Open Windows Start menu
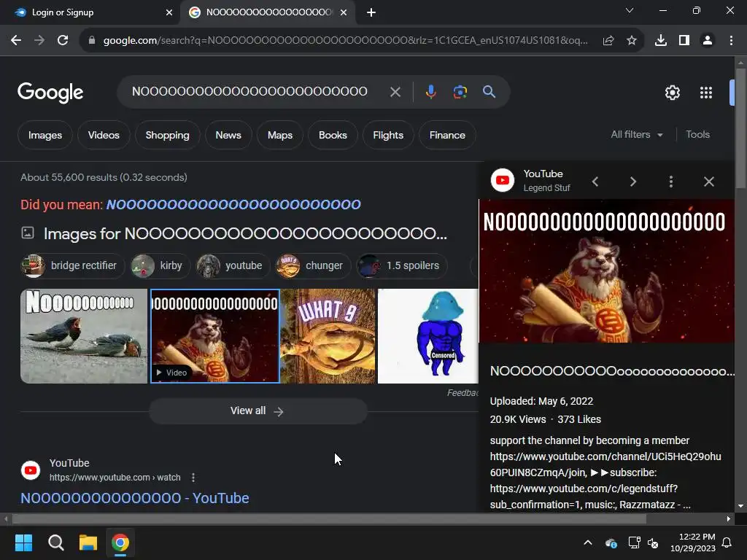The height and width of the screenshot is (560, 747). [23, 542]
